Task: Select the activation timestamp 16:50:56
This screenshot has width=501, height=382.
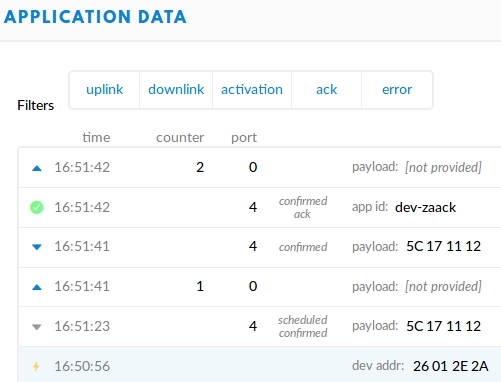Action: click(82, 366)
